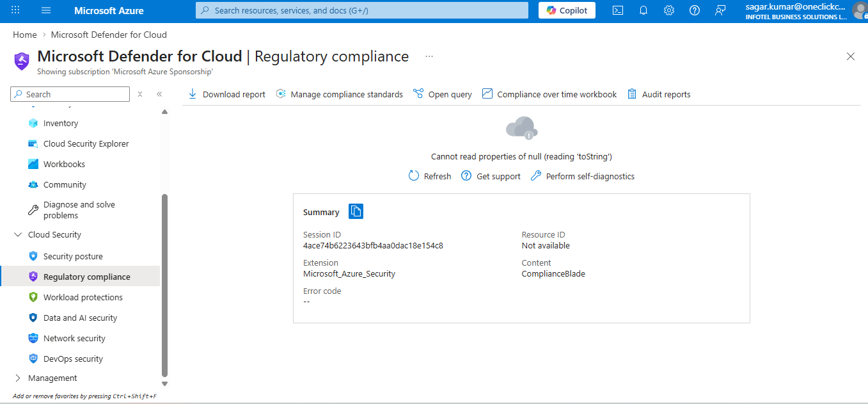The height and width of the screenshot is (404, 868).
Task: Go to Home breadcrumb
Action: coord(25,35)
